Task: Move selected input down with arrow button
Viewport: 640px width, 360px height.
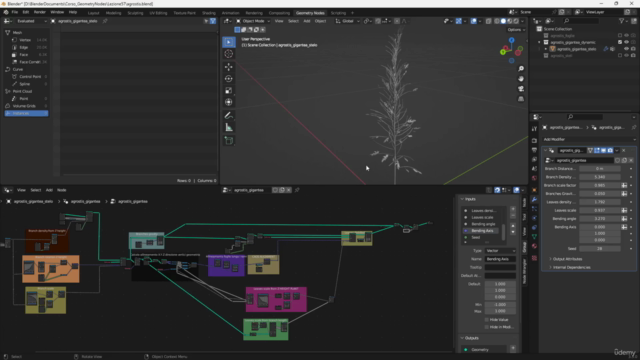Action: click(x=513, y=232)
